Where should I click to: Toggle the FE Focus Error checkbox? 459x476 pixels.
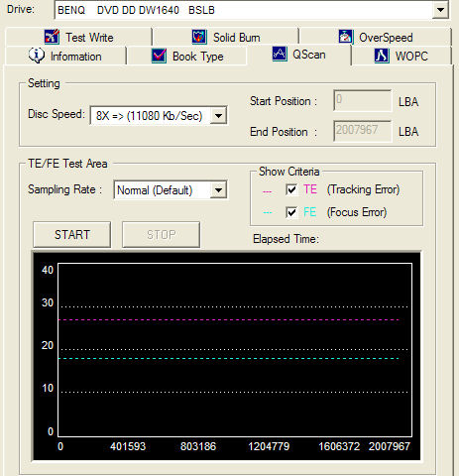tap(291, 212)
